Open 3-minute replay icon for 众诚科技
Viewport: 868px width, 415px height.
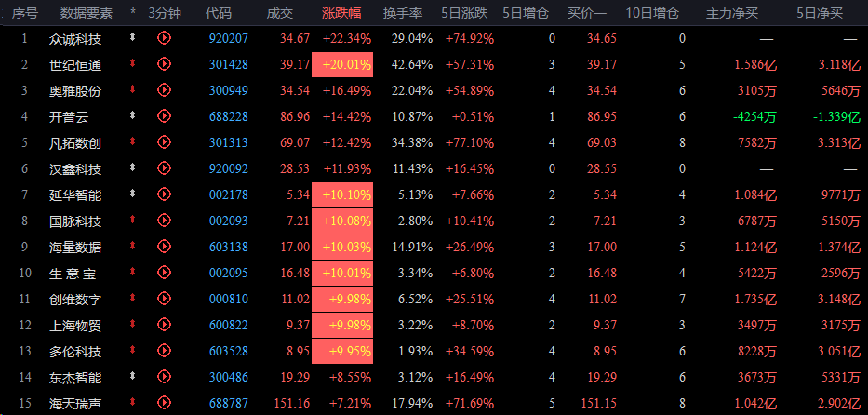[x=164, y=38]
